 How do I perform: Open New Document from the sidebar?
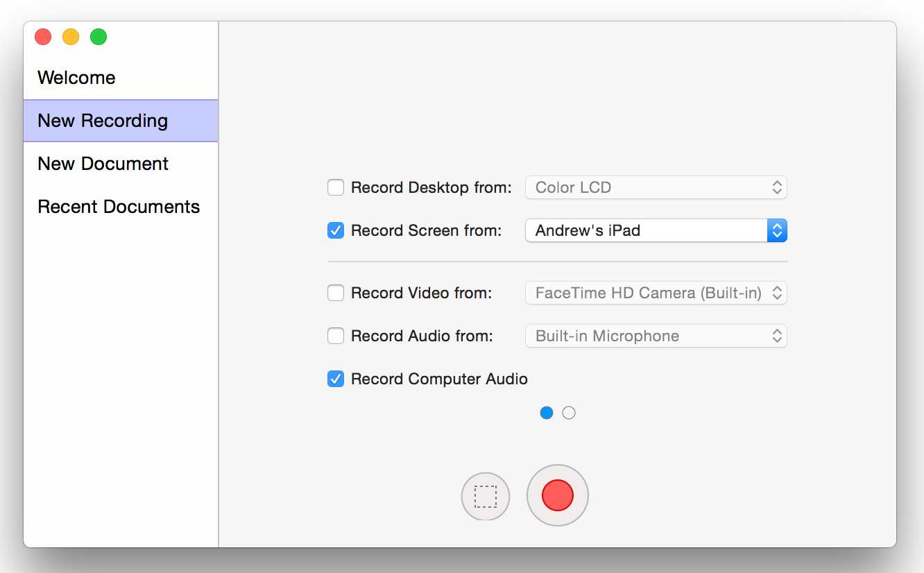[103, 164]
